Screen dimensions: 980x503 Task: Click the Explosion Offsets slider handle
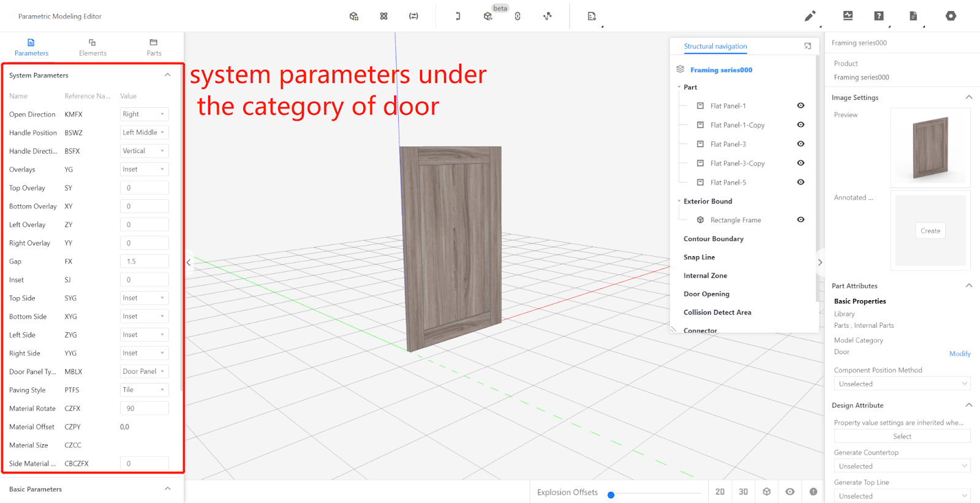pos(611,494)
